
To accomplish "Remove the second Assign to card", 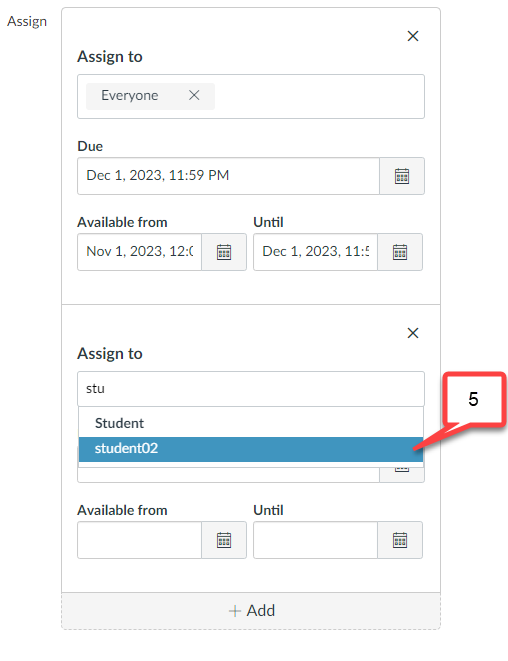I will click(413, 333).
